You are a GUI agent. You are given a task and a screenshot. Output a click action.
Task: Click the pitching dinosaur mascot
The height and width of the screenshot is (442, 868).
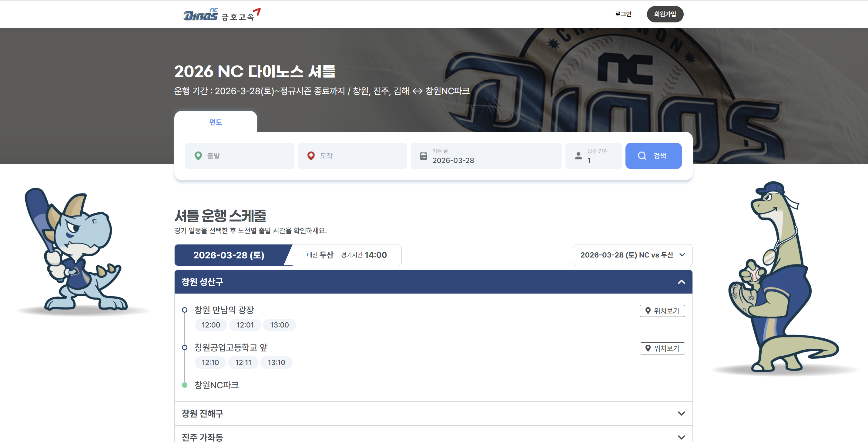(x=778, y=279)
